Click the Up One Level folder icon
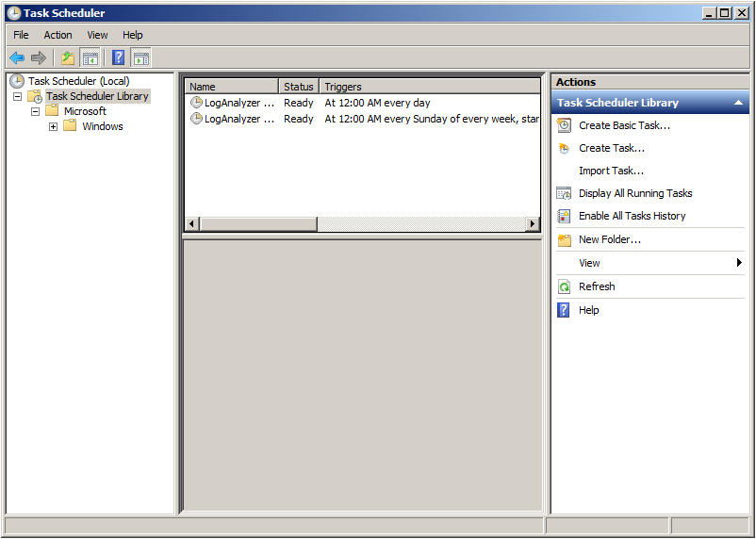 tap(68, 58)
